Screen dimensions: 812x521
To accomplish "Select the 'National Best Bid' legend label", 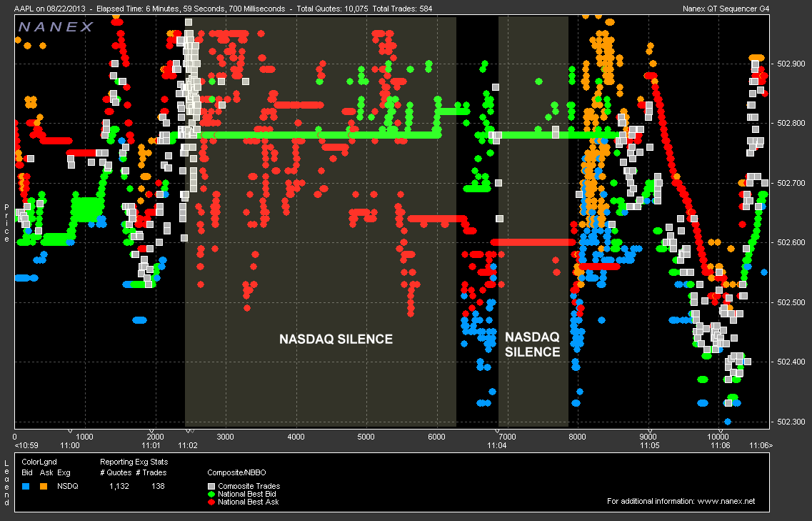I will [x=247, y=494].
